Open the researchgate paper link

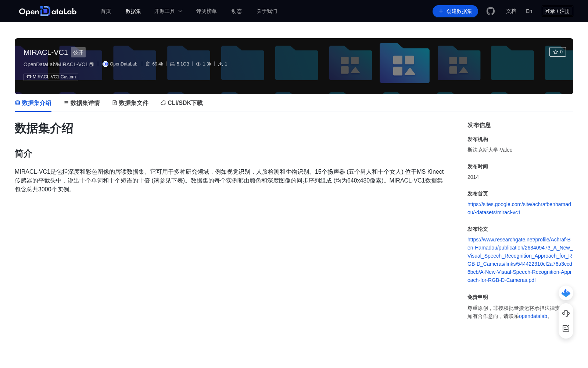coord(520,260)
